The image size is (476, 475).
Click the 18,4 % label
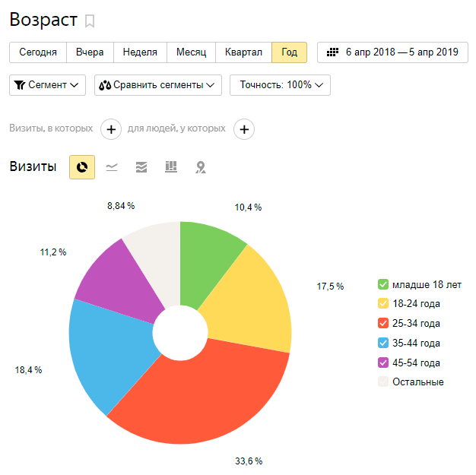29,369
